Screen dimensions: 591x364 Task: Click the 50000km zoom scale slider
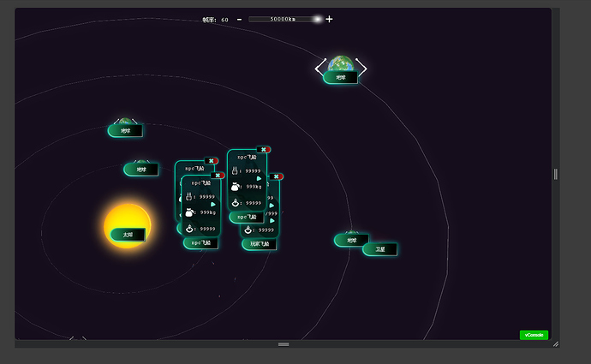click(285, 19)
